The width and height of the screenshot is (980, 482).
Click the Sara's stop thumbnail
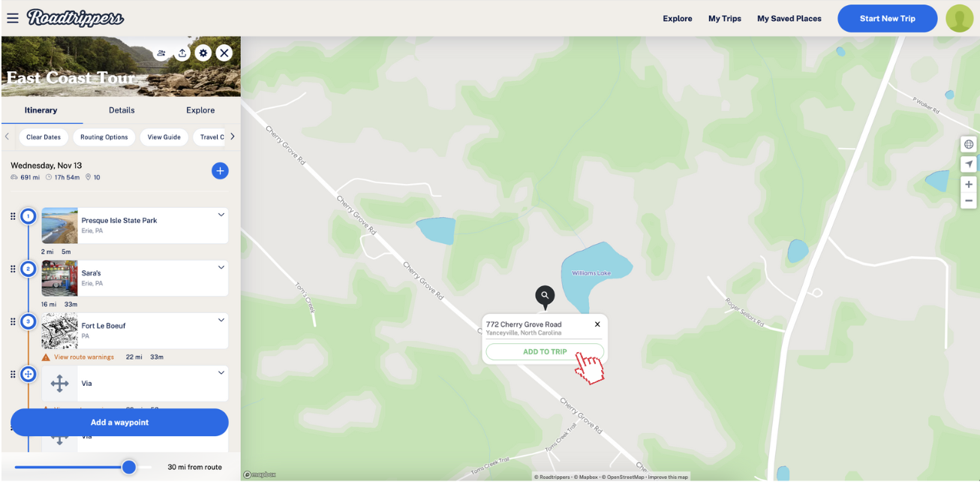click(x=60, y=278)
